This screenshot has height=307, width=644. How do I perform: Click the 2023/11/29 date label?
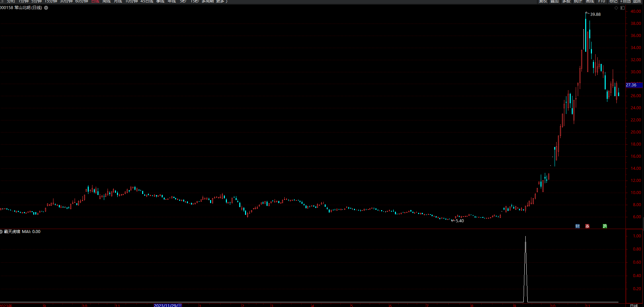click(x=168, y=305)
